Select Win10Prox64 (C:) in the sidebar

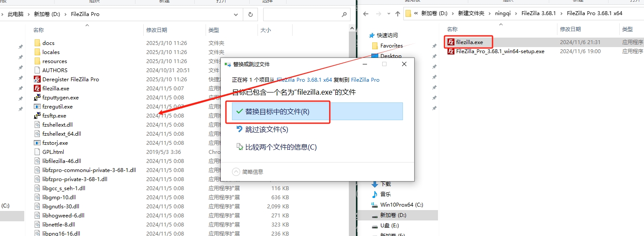[402, 205]
